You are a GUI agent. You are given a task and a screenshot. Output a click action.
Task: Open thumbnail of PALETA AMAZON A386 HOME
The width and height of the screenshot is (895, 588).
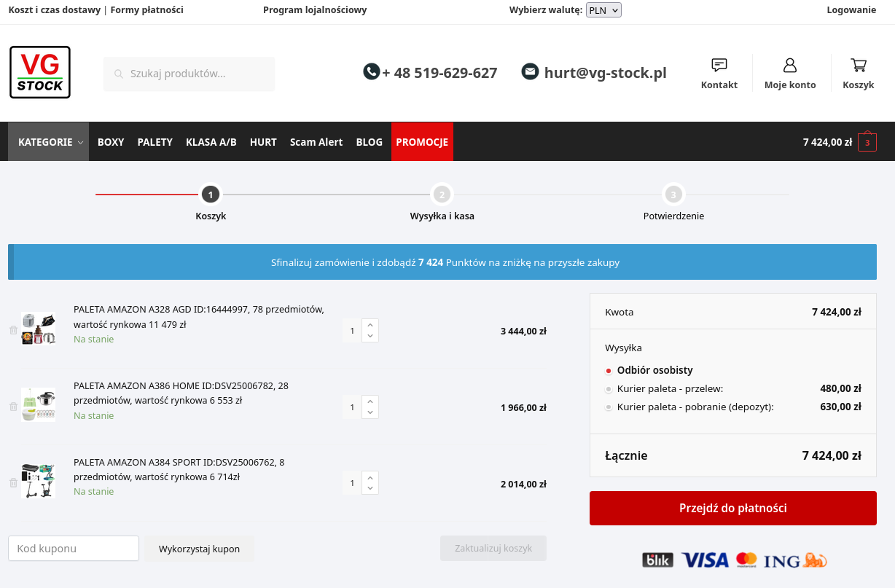point(39,405)
